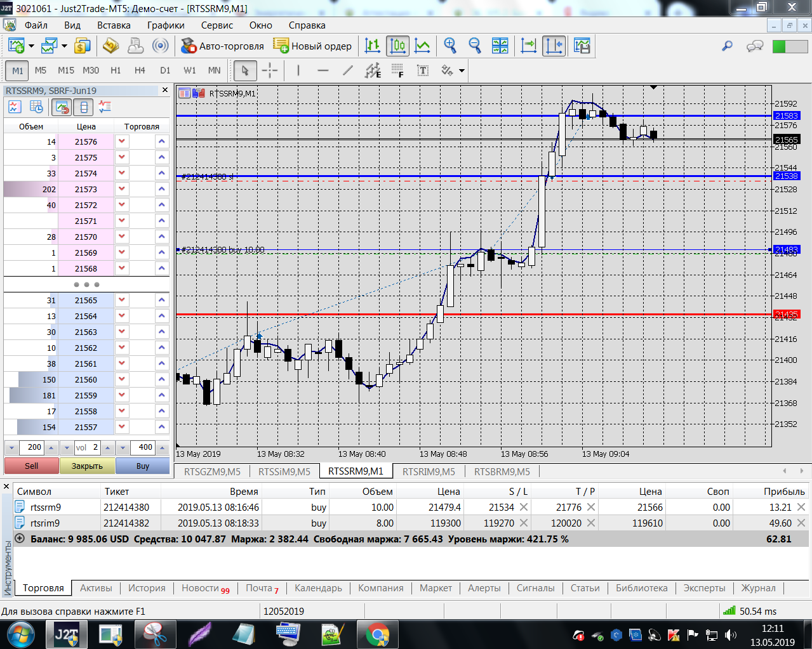Toggle Auto-trading button

222,46
